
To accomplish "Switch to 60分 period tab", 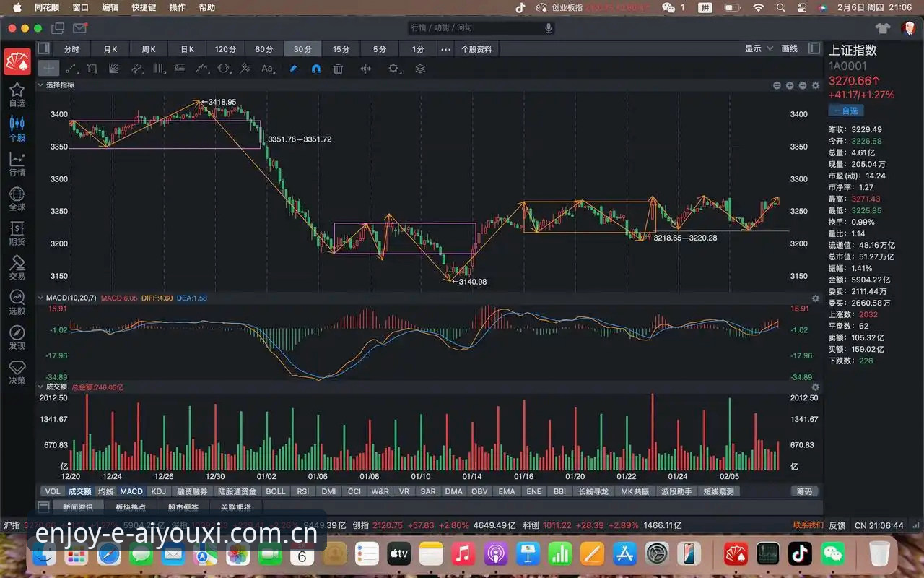I will 264,49.
